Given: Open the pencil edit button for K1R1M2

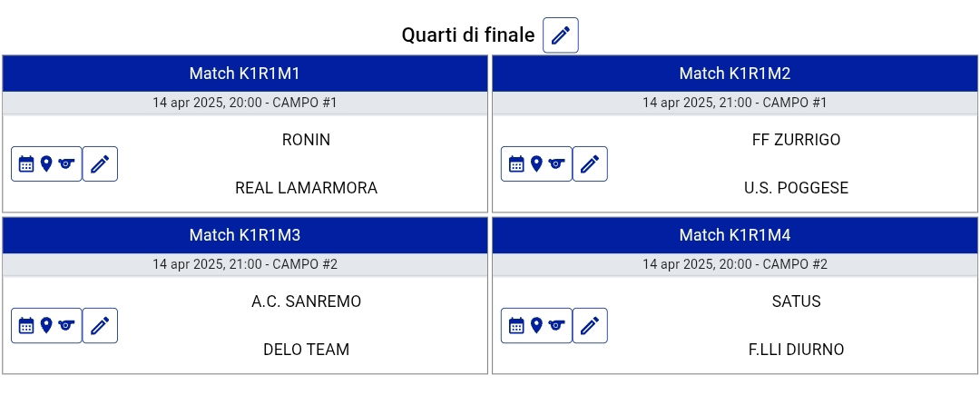Looking at the screenshot, I should point(590,164).
